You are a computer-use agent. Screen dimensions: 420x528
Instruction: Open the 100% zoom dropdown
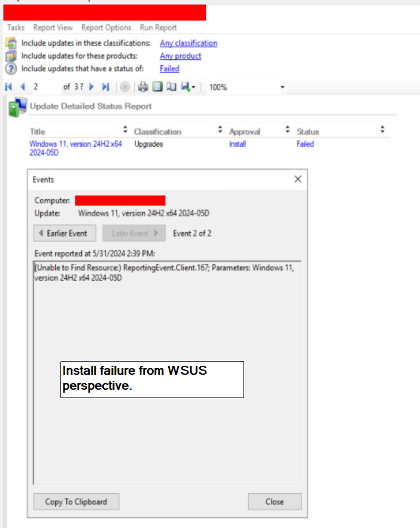coord(282,87)
